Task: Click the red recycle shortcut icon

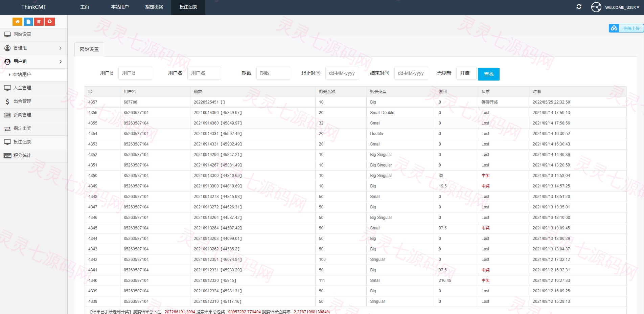Action: click(x=50, y=22)
